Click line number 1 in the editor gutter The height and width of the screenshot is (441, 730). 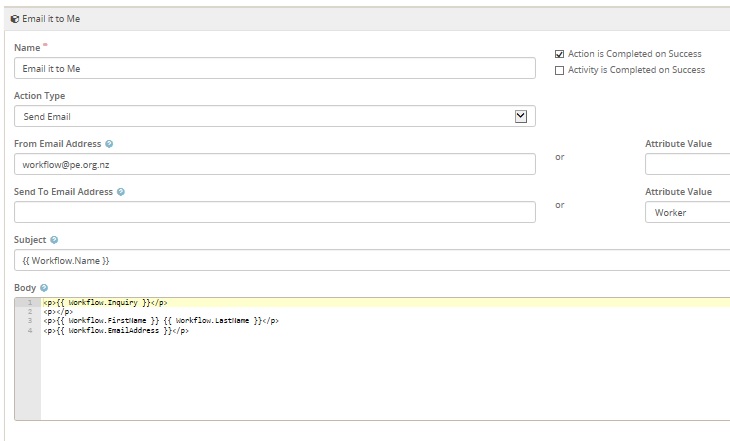pos(30,302)
